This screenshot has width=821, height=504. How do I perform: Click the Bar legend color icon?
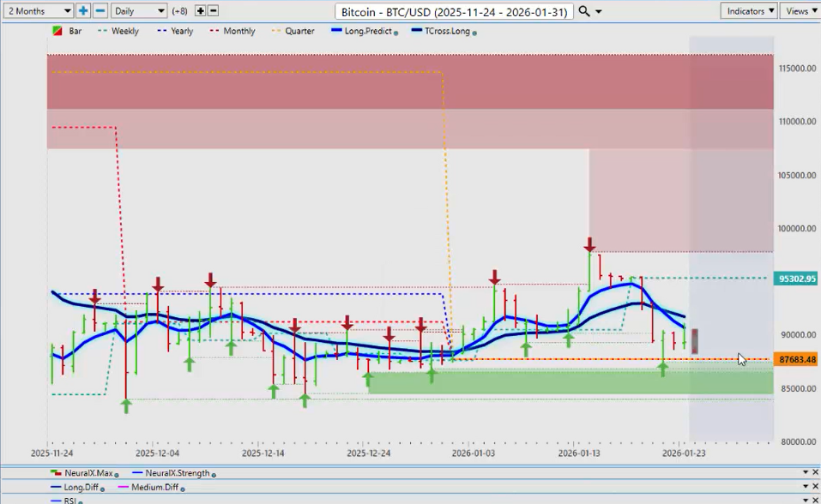[x=57, y=31]
